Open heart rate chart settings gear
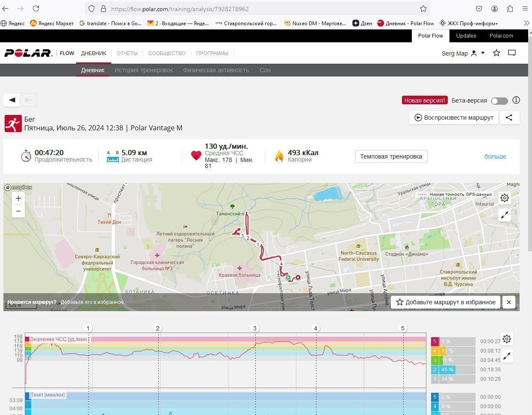The width and height of the screenshot is (532, 415). tap(507, 339)
